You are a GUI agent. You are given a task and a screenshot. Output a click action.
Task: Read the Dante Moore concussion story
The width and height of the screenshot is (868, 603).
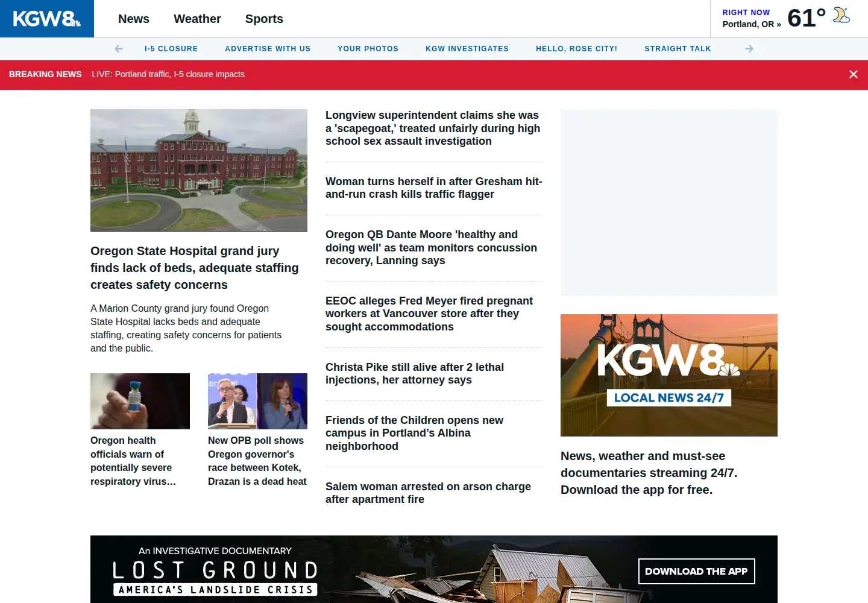pos(431,247)
